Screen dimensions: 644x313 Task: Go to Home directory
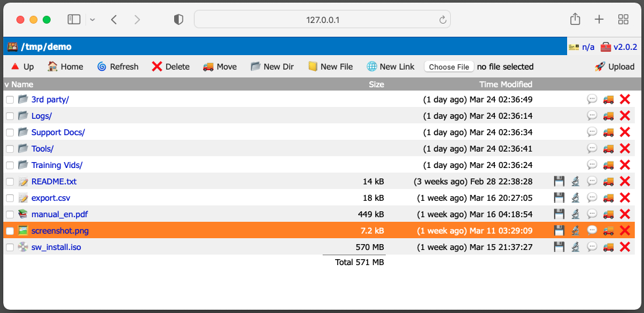pos(65,66)
